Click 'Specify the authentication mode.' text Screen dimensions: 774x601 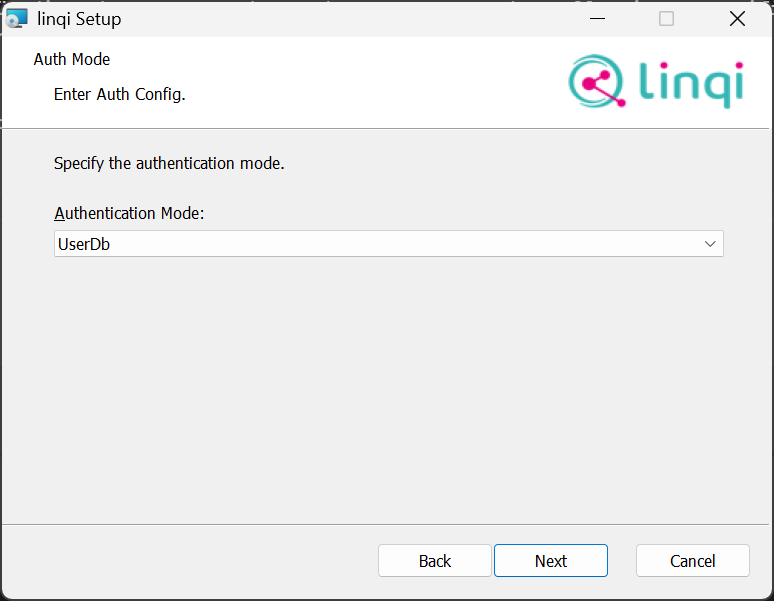pyautogui.click(x=169, y=163)
